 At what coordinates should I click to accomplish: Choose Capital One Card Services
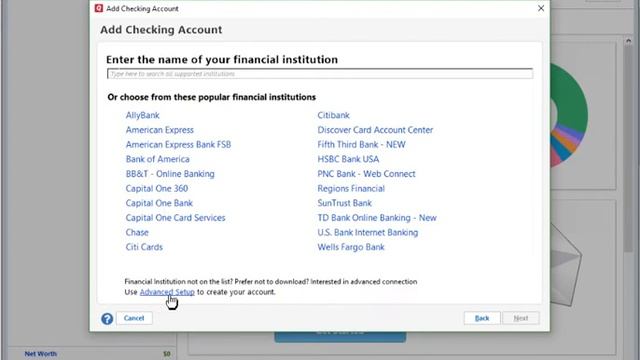point(176,218)
